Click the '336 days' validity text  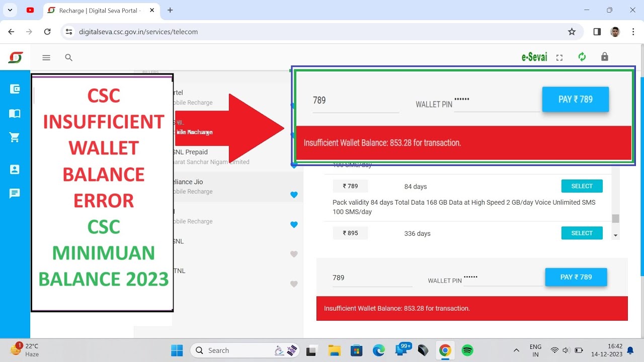point(417,233)
